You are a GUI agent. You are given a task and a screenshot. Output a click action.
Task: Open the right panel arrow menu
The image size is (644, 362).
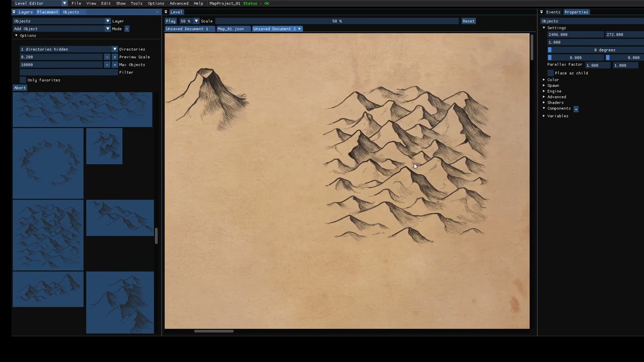point(542,12)
